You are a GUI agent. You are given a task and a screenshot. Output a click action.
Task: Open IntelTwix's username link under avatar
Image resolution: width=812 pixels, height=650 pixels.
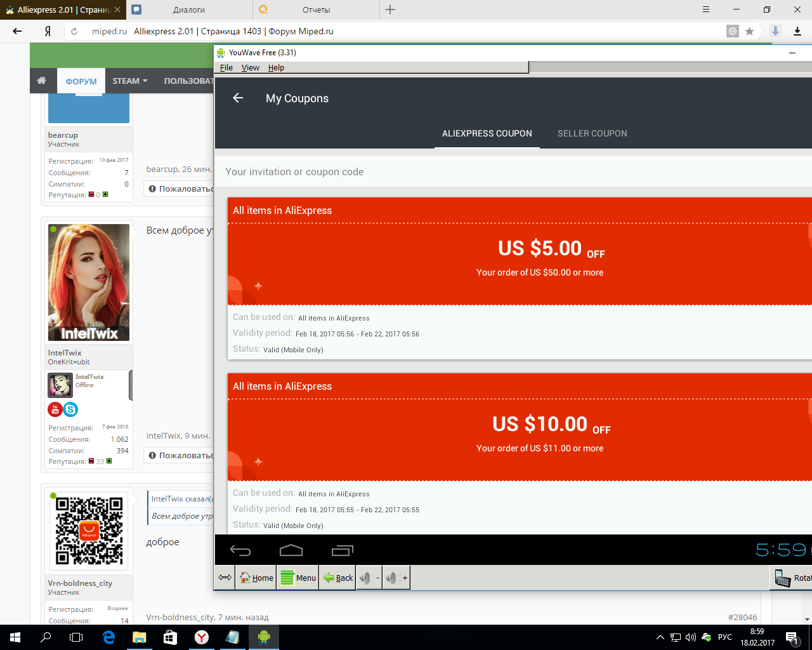[65, 353]
